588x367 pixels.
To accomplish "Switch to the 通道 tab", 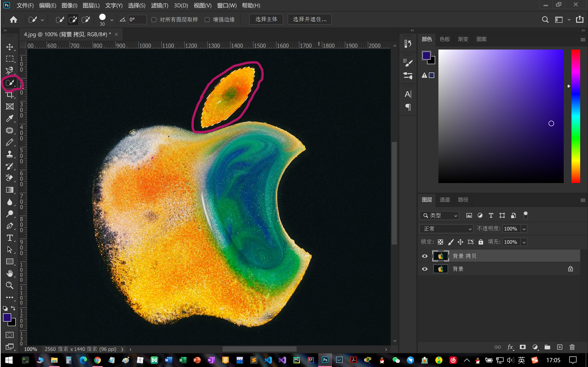I will pyautogui.click(x=445, y=200).
